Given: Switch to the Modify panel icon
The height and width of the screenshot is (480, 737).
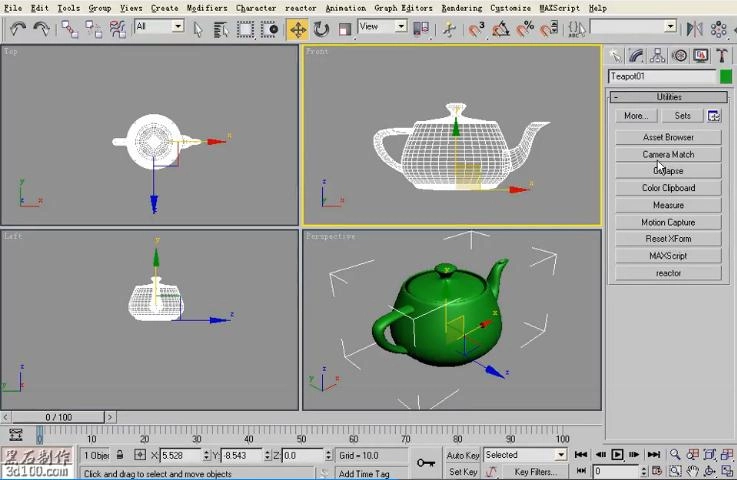Looking at the screenshot, I should click(x=636, y=56).
